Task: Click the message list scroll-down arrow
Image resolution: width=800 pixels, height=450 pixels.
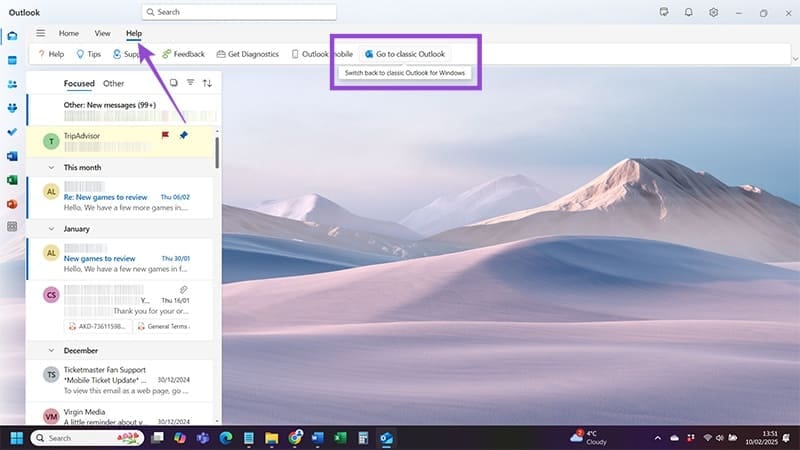Action: (x=217, y=421)
